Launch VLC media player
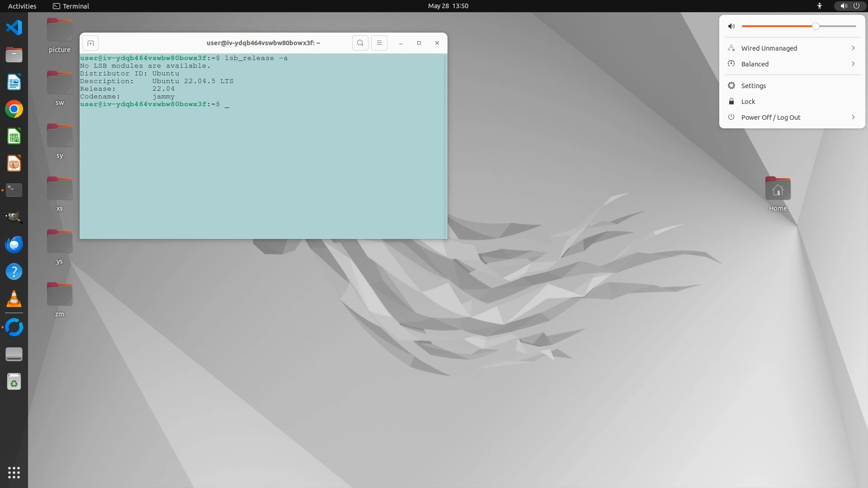This screenshot has height=488, width=868. coord(14,299)
